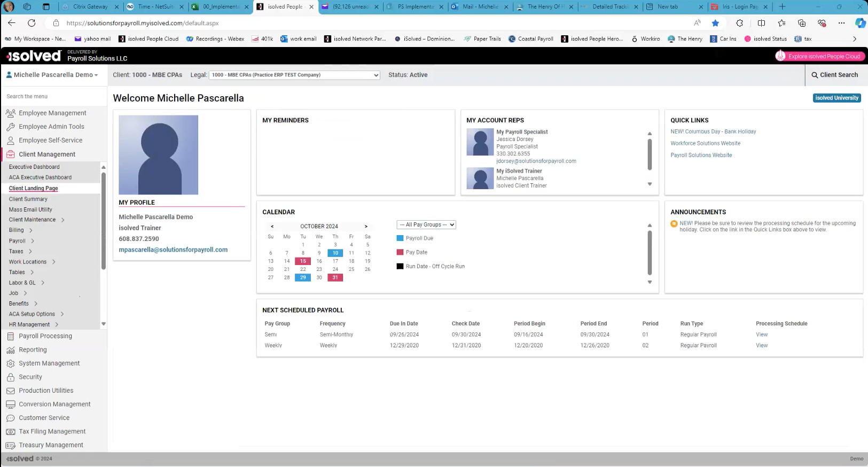This screenshot has width=868, height=467.
Task: Open System Management gear icon
Action: [x=11, y=363]
